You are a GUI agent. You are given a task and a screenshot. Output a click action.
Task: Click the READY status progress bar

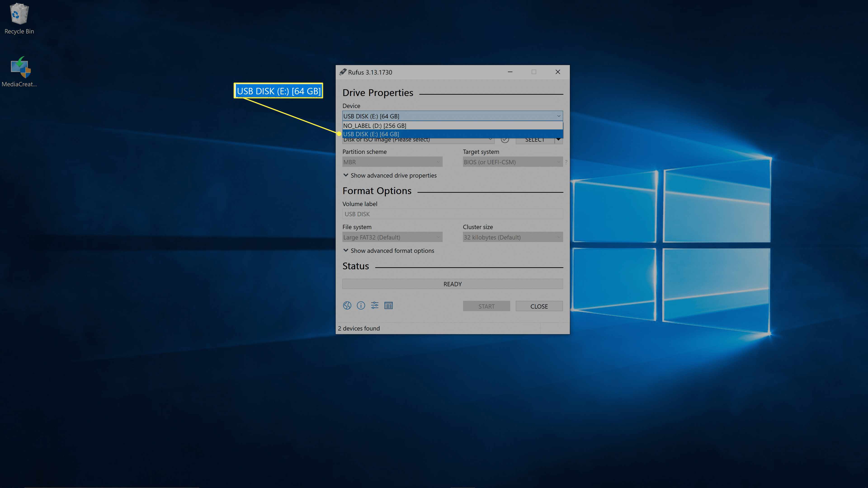(453, 284)
